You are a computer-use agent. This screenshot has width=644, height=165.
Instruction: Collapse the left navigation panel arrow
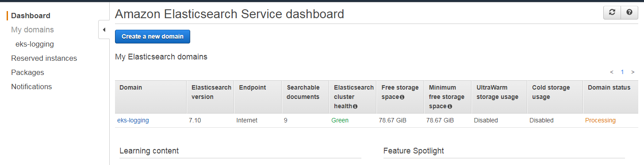pos(104,30)
